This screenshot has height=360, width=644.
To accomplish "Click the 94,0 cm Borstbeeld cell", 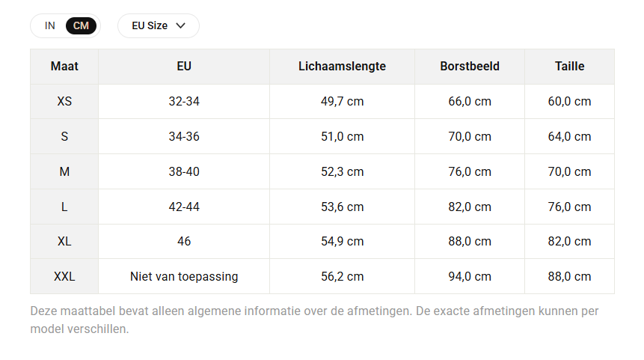I will click(x=470, y=276).
